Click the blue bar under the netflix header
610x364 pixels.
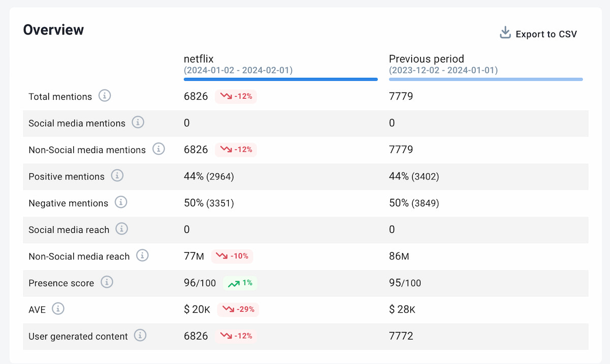[x=280, y=79]
